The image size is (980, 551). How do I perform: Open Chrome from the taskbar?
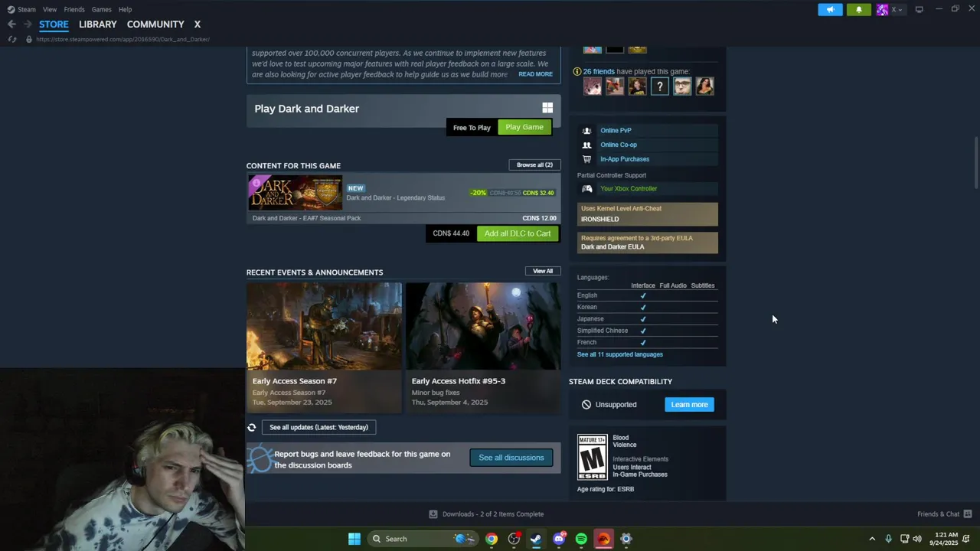492,539
